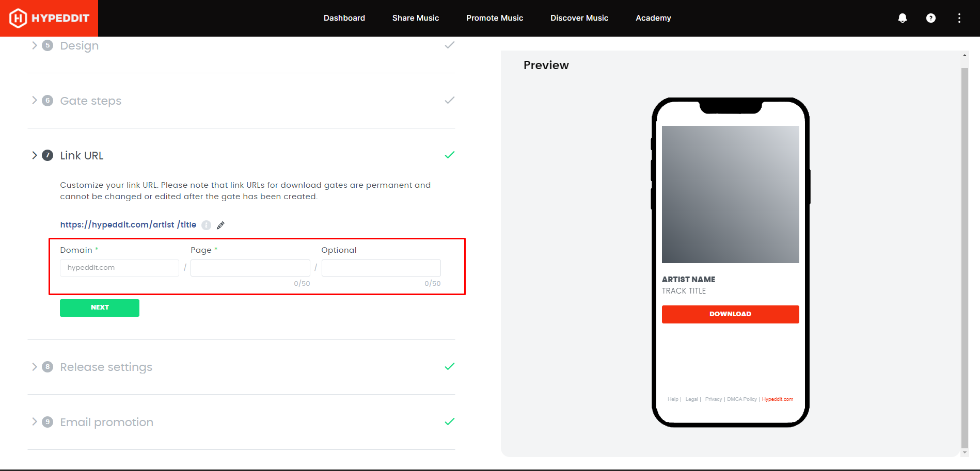The width and height of the screenshot is (980, 471).
Task: Expand the Design section chevron
Action: (34, 45)
